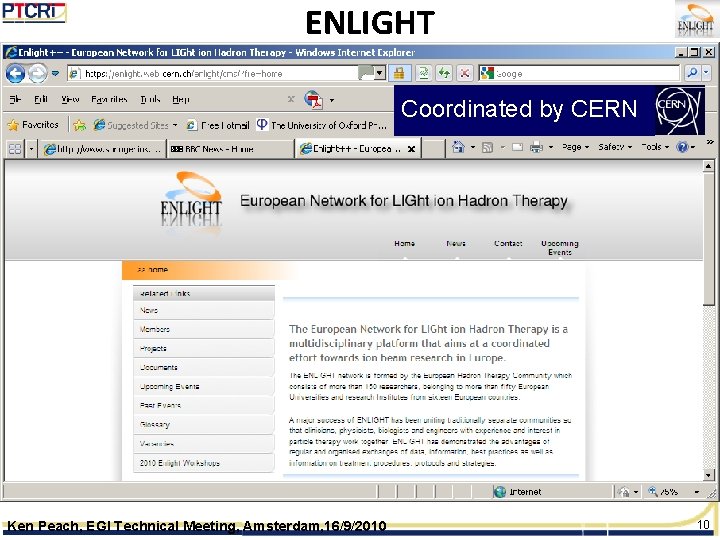
Task: Click the protected mode status icon
Action: click(x=623, y=492)
